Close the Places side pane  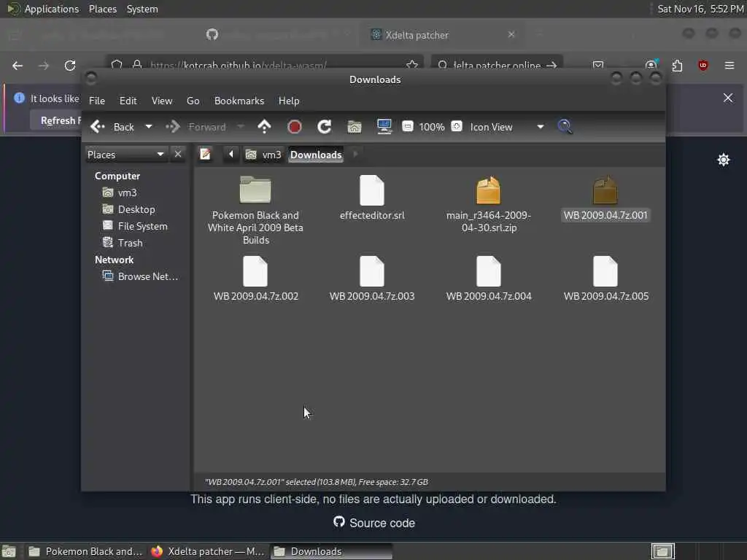click(178, 155)
